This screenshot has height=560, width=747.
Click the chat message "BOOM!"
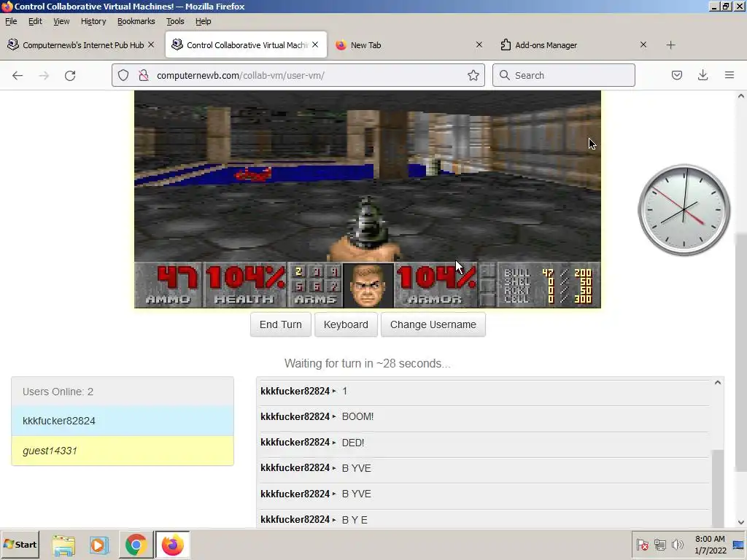pyautogui.click(x=357, y=416)
